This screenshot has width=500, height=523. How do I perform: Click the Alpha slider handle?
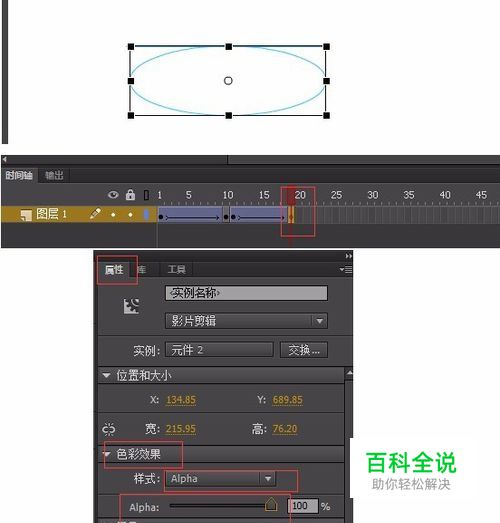tap(271, 504)
